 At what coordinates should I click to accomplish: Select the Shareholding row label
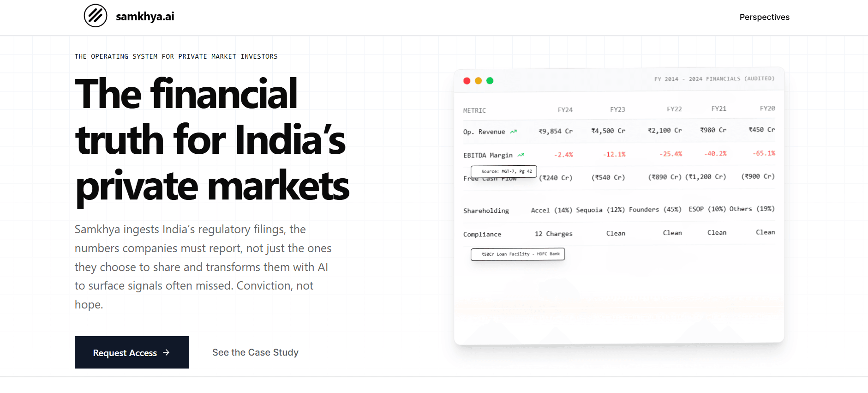pos(486,211)
